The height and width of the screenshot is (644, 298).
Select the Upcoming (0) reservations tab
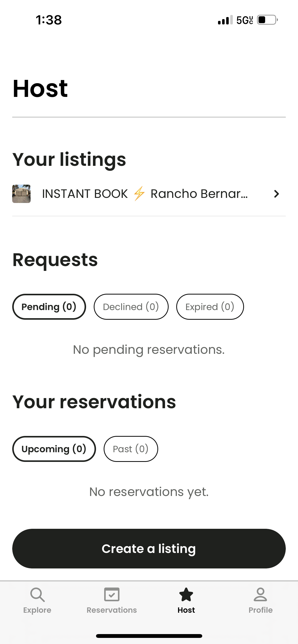click(x=54, y=449)
